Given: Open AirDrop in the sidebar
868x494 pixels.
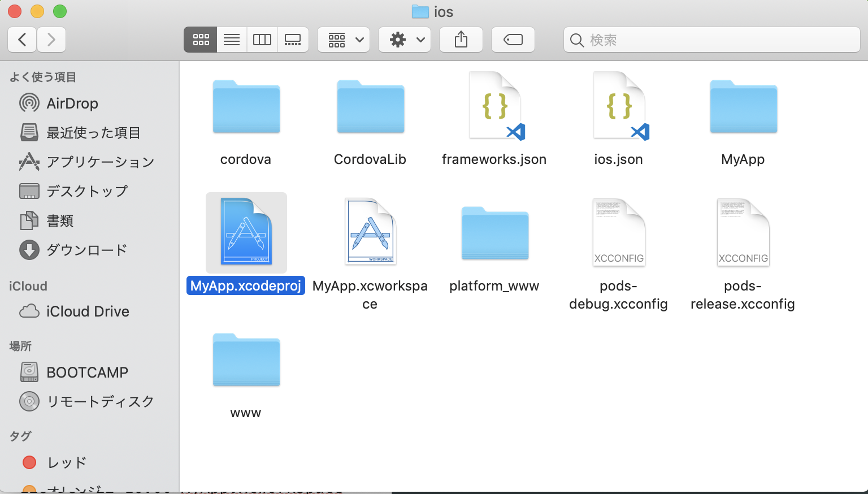Looking at the screenshot, I should tap(90, 103).
